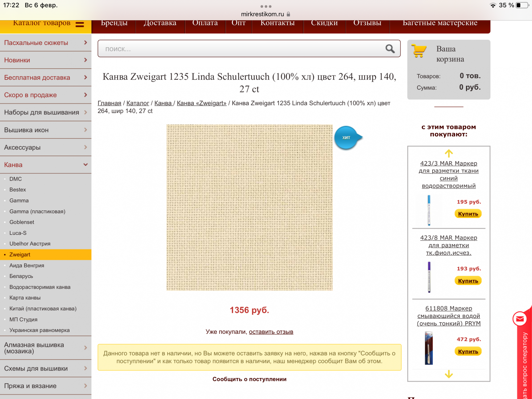Collapse the Канва sidebar category
The height and width of the screenshot is (399, 532).
(x=85, y=165)
